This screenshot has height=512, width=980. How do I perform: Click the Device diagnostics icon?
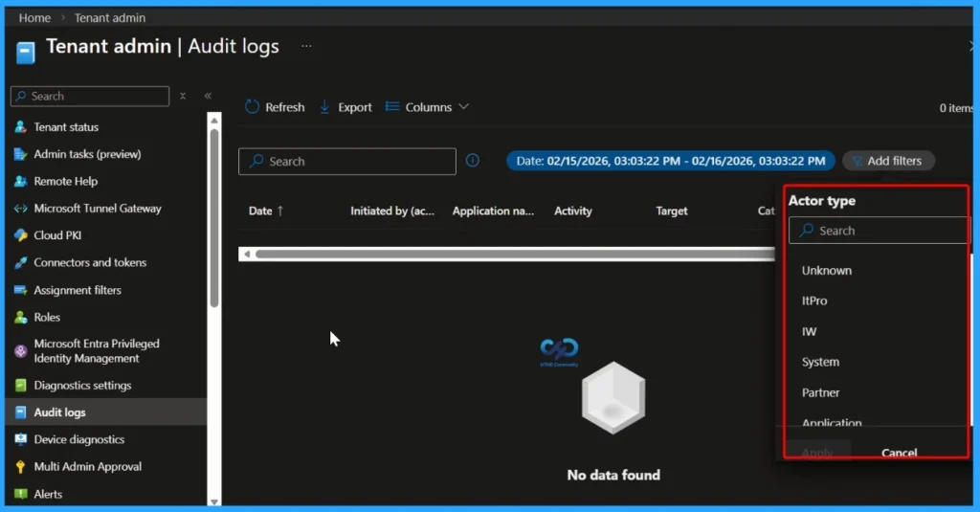click(20, 439)
